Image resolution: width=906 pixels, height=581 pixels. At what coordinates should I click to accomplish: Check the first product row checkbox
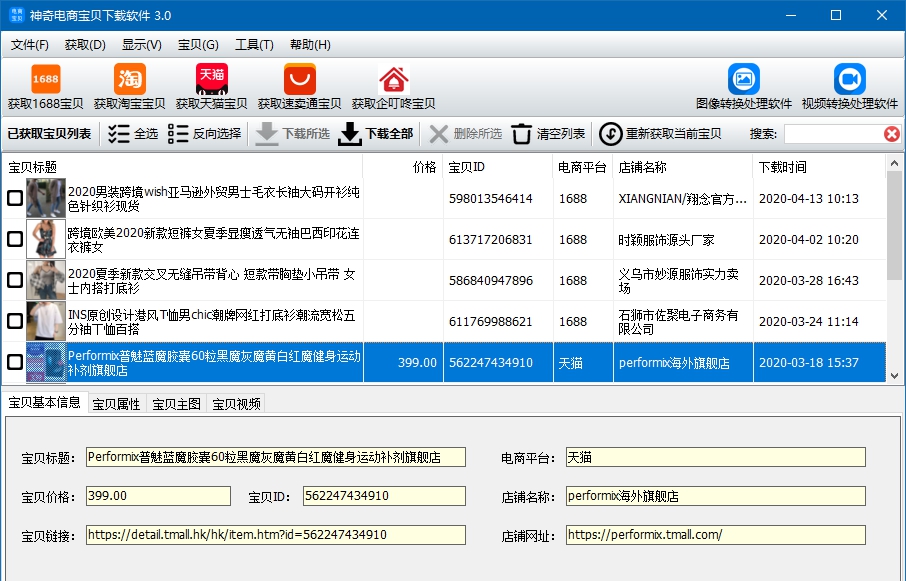point(13,196)
